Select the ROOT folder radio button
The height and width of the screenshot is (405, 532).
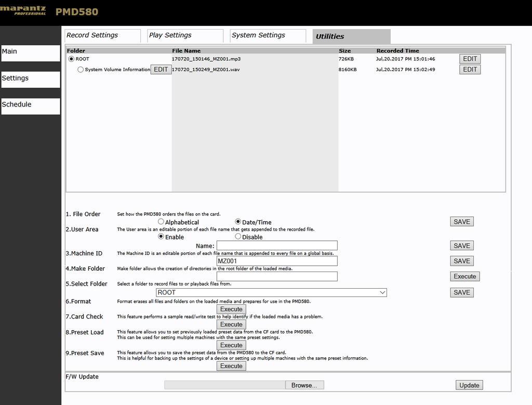[71, 59]
